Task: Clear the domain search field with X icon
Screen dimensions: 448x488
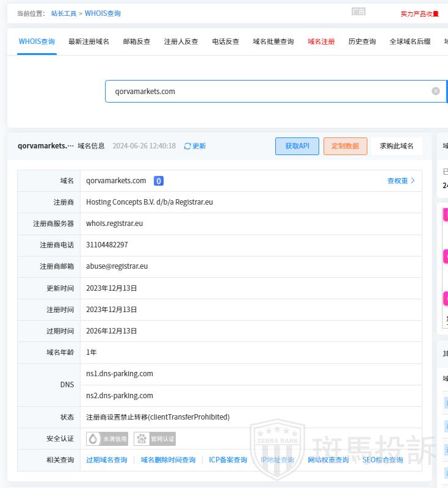Action: (436, 91)
